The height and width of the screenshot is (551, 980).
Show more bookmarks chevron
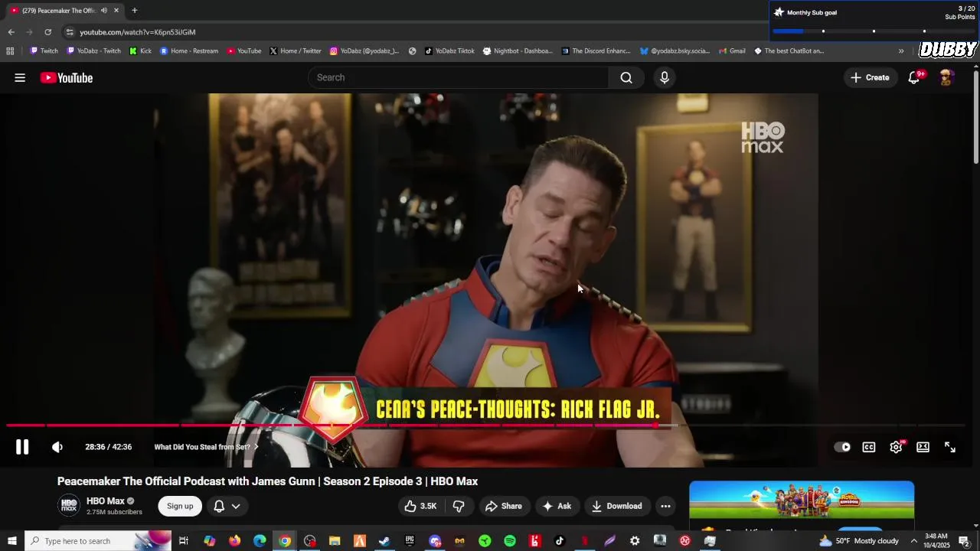coord(901,51)
